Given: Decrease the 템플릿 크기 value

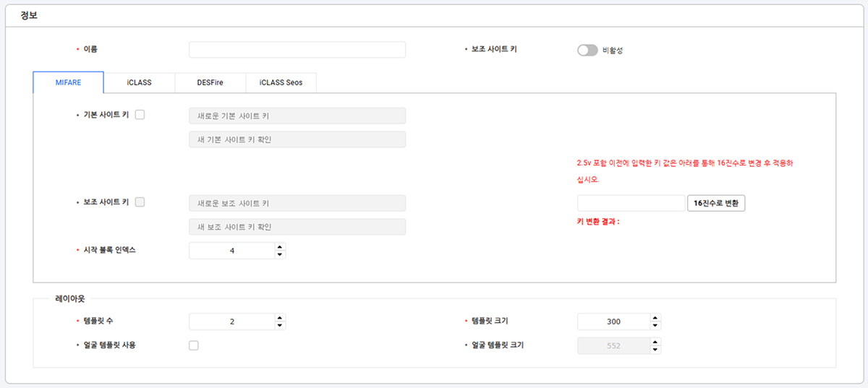Looking at the screenshot, I should (x=655, y=325).
